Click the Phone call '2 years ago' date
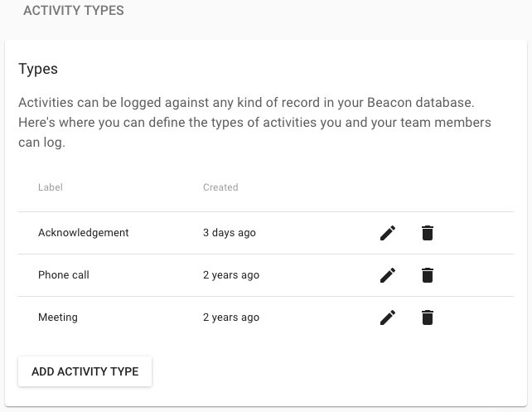The width and height of the screenshot is (532, 412). 231,275
